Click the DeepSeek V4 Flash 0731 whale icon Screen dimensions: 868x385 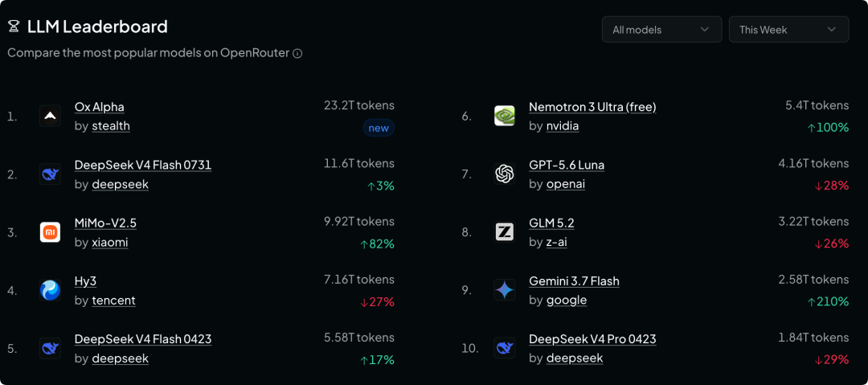coord(51,174)
